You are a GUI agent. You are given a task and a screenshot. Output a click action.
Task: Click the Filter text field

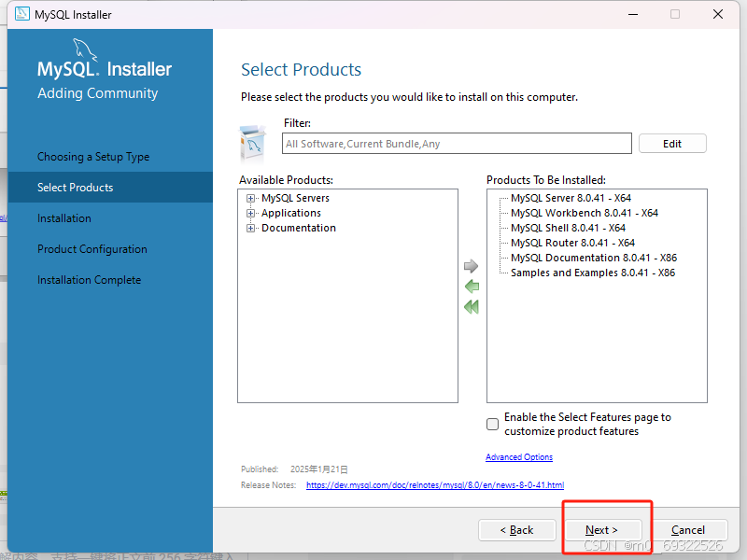coord(457,144)
